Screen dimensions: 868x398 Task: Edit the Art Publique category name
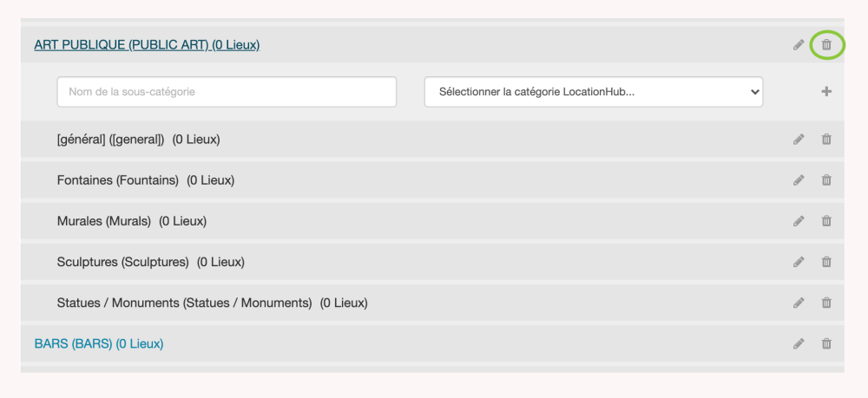pyautogui.click(x=799, y=45)
